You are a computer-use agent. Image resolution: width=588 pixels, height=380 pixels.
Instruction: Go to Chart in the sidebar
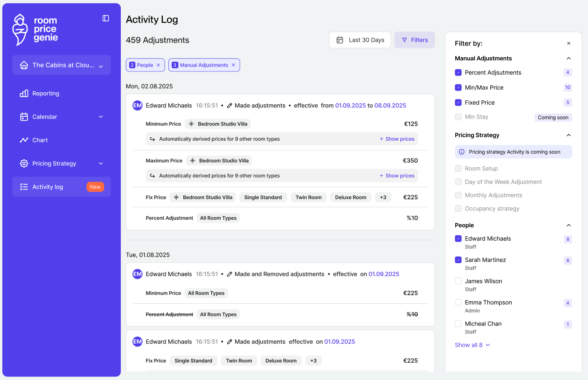[x=40, y=140]
